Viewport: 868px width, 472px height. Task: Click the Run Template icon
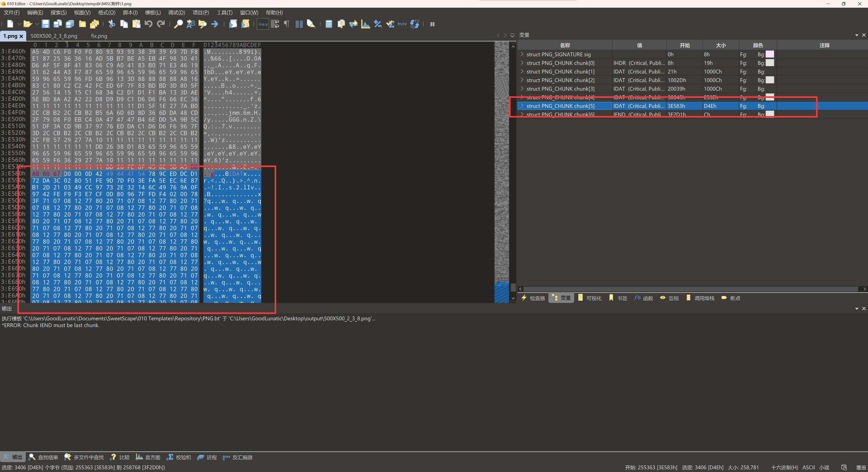point(245,24)
